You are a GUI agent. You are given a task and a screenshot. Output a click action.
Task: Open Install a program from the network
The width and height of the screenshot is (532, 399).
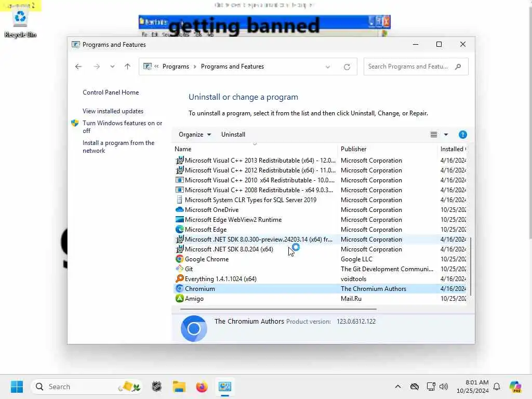[118, 147]
